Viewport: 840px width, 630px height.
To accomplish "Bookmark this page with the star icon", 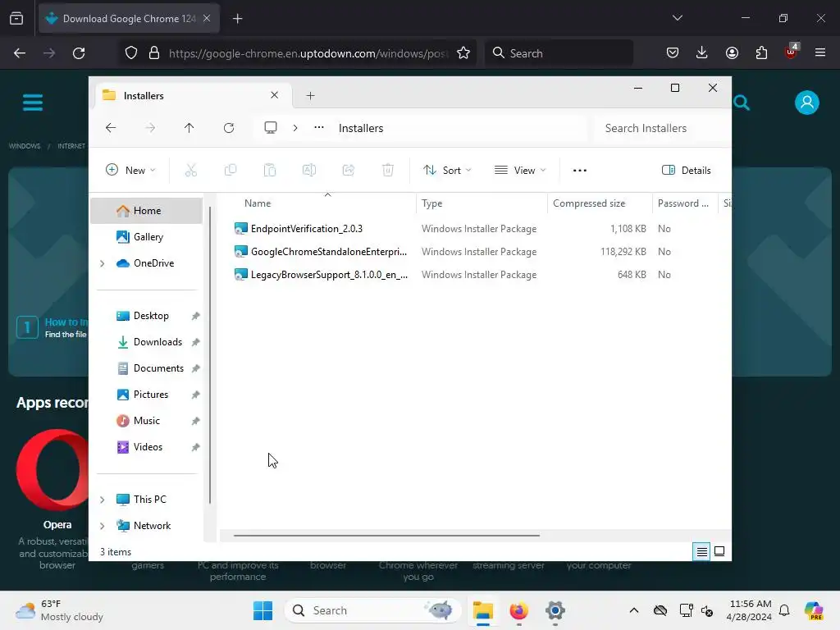I will [x=463, y=53].
